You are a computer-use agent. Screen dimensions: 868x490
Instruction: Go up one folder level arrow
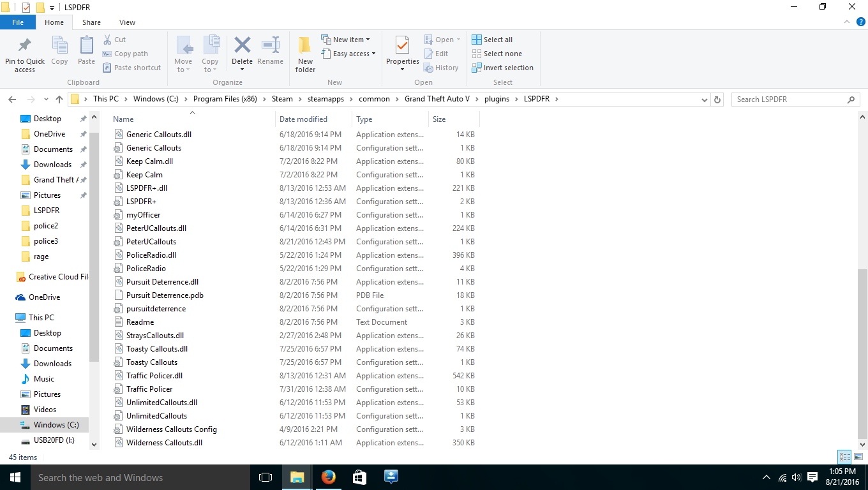(x=59, y=100)
